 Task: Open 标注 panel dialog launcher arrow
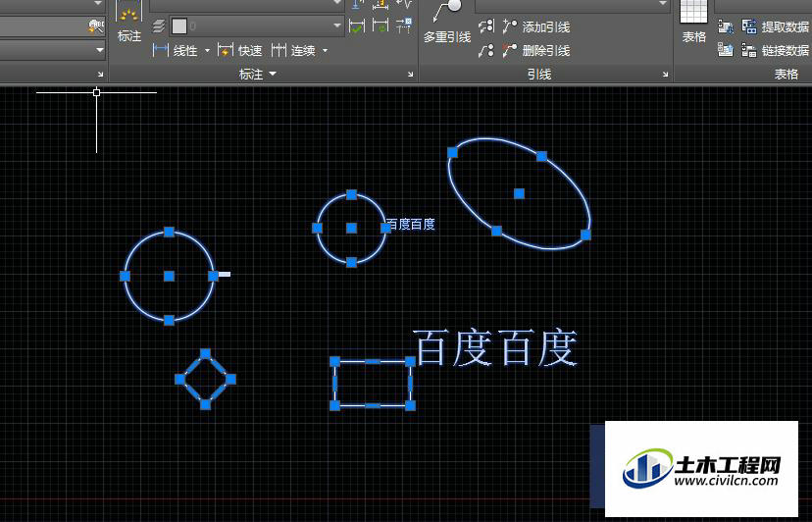pyautogui.click(x=410, y=75)
